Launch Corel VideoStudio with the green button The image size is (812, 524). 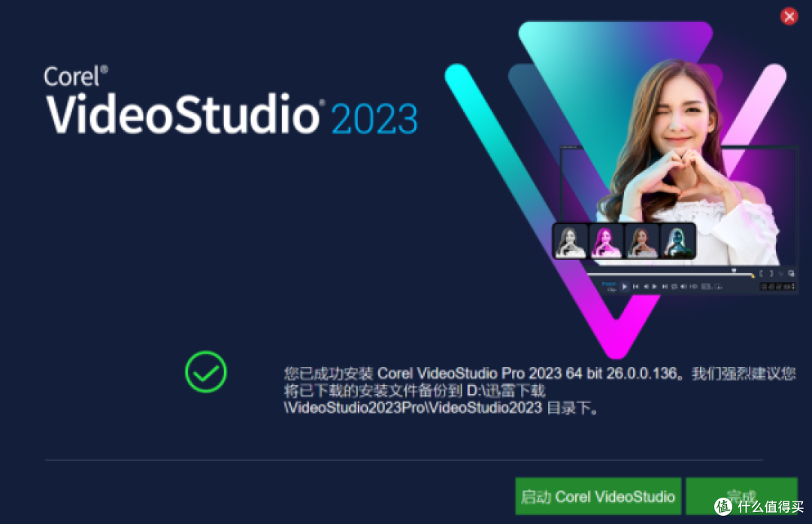[598, 496]
